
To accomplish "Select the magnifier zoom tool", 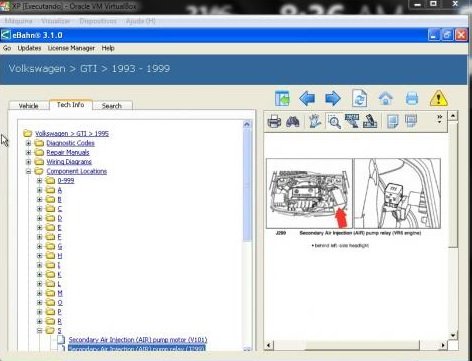I will coord(334,122).
